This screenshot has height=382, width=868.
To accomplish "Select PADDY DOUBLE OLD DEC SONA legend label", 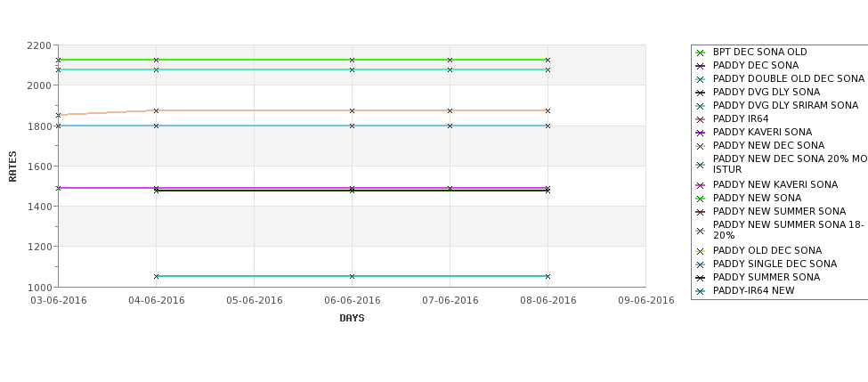I will (x=788, y=78).
